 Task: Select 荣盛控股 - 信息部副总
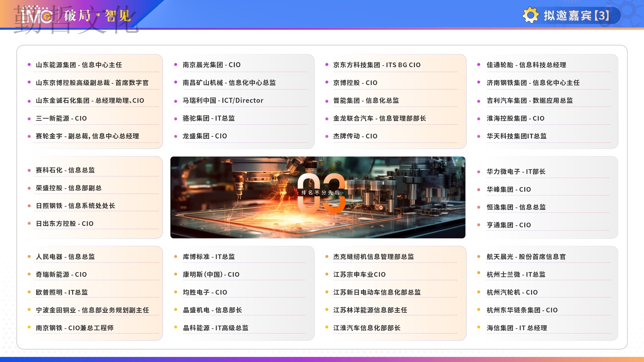(x=69, y=188)
